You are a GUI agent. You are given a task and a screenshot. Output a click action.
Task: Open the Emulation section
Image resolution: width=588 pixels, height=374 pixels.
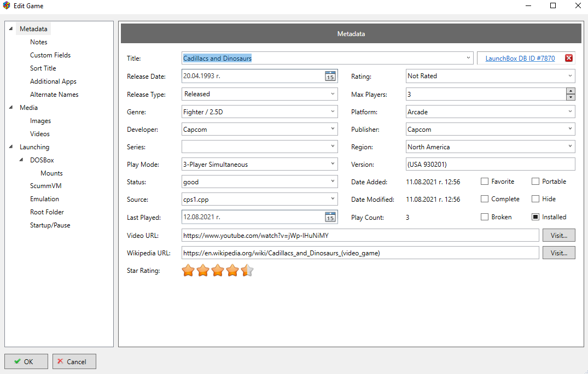[45, 199]
